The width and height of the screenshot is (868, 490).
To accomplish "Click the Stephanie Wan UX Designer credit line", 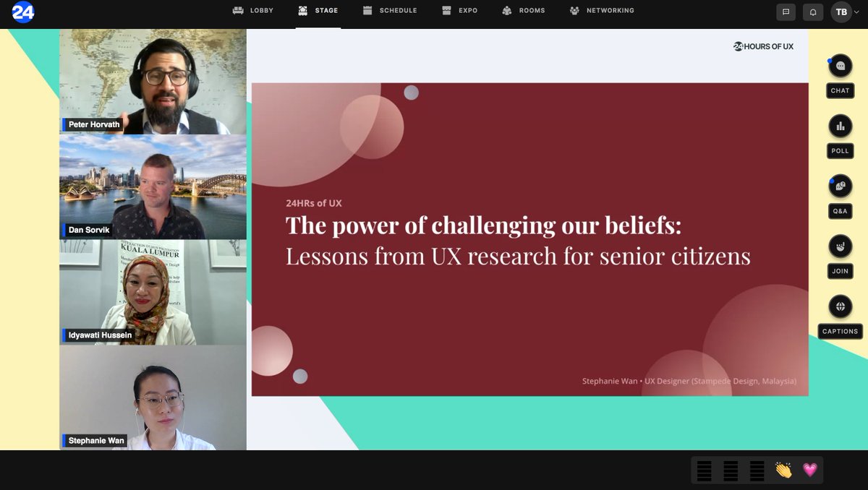I will 689,381.
